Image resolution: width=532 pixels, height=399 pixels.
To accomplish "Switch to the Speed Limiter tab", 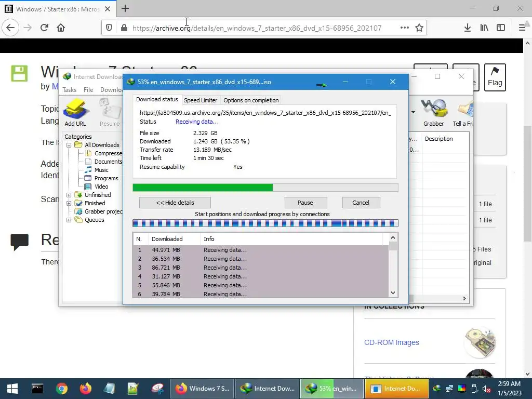I will (x=201, y=100).
